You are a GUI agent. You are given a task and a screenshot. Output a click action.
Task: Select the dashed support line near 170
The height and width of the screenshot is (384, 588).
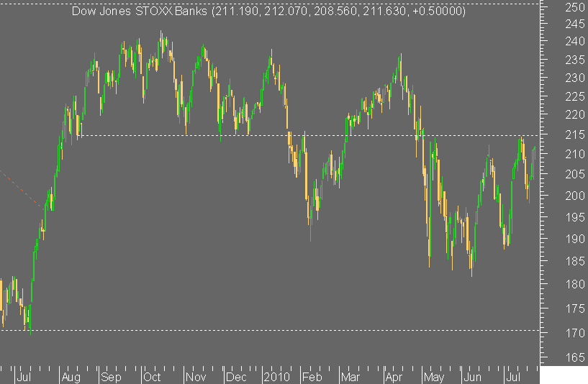pos(270,331)
